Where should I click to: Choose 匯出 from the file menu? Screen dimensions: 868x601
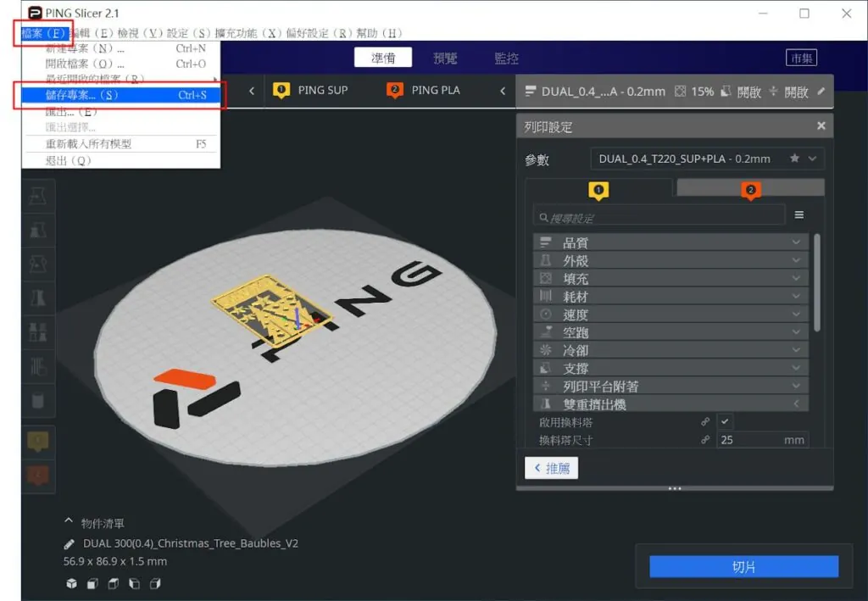[120, 112]
